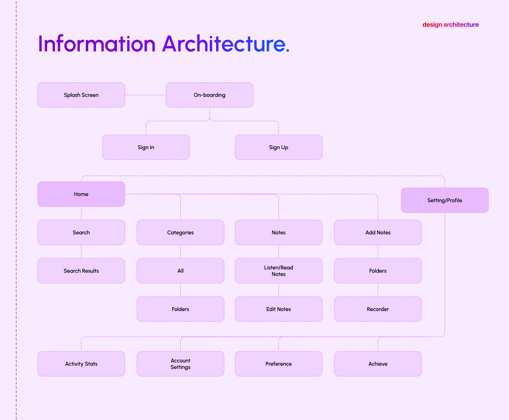Click the Preference box
509x420 pixels.
coord(278,364)
